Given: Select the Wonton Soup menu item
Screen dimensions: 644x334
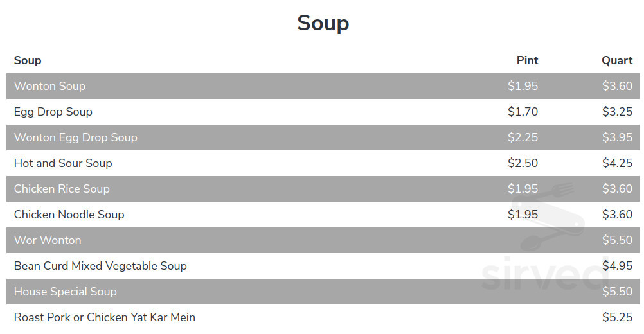Looking at the screenshot, I should click(x=49, y=86).
